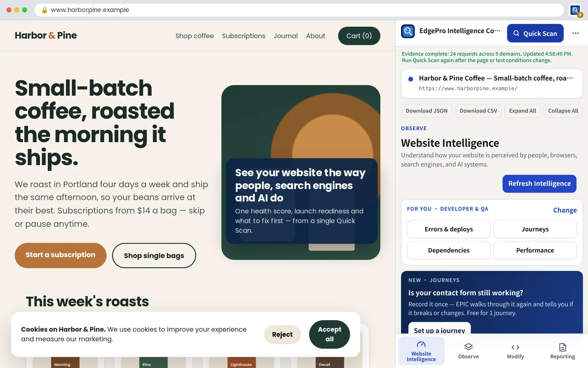
Task: Open the Performance shortcut
Action: pos(535,250)
